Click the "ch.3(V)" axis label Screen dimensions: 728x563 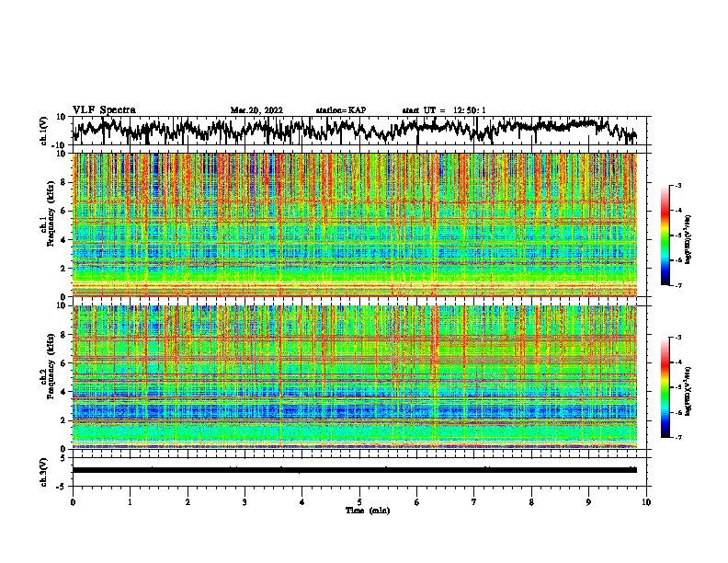tap(44, 472)
